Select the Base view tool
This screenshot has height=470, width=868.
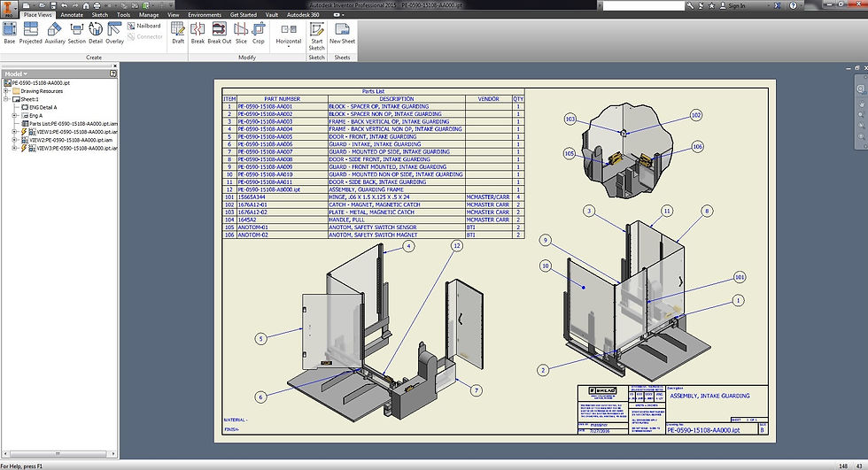(x=10, y=33)
